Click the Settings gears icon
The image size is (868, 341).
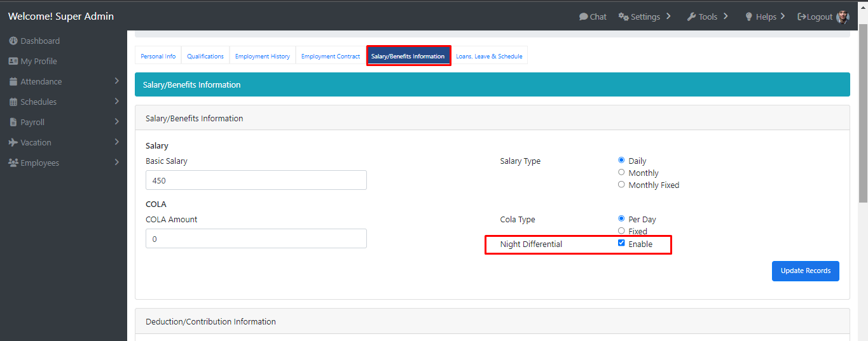pos(623,17)
